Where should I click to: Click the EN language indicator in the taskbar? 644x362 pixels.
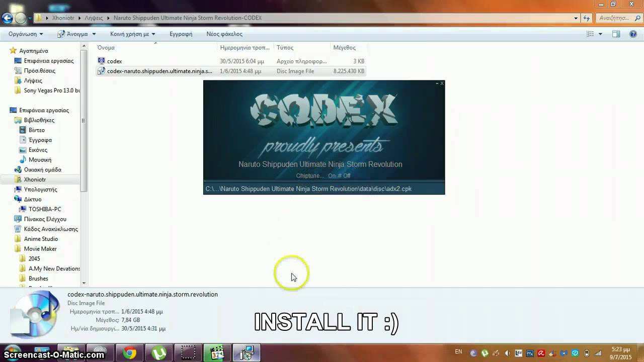(458, 352)
